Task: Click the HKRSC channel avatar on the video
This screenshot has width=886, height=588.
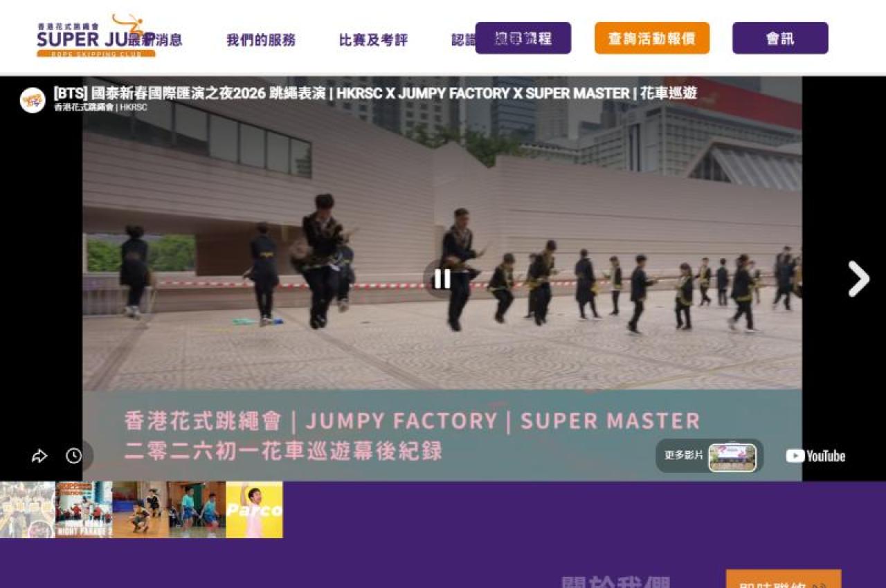Action: (33, 100)
